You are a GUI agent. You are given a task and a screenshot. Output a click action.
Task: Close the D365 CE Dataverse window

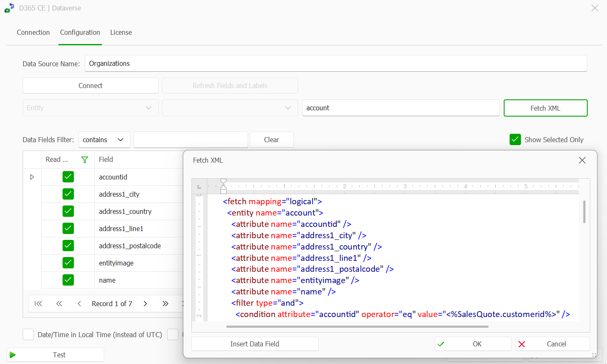595,8
